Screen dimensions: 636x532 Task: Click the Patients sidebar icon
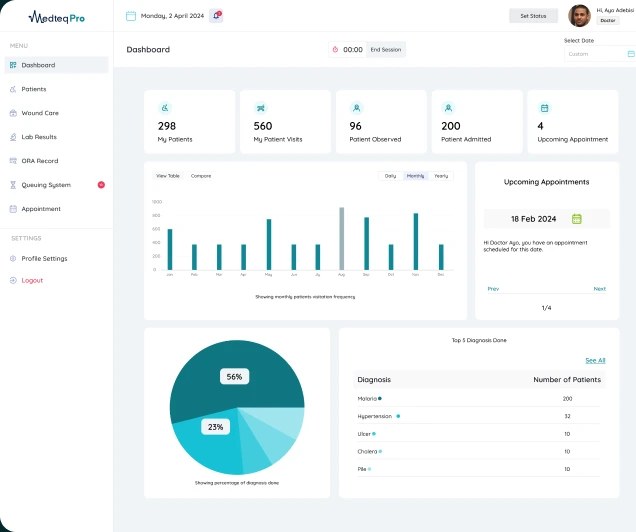pyautogui.click(x=13, y=89)
